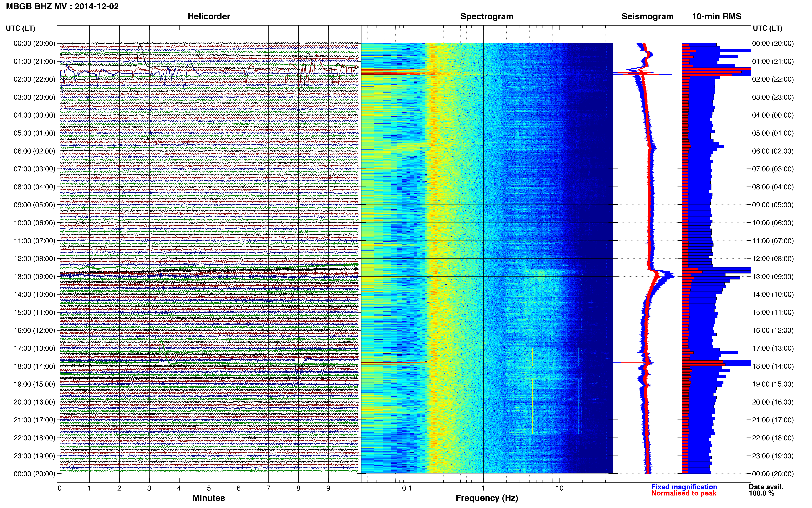Click the left 14:00 (10:00) time label
812x508 pixels.
34,295
